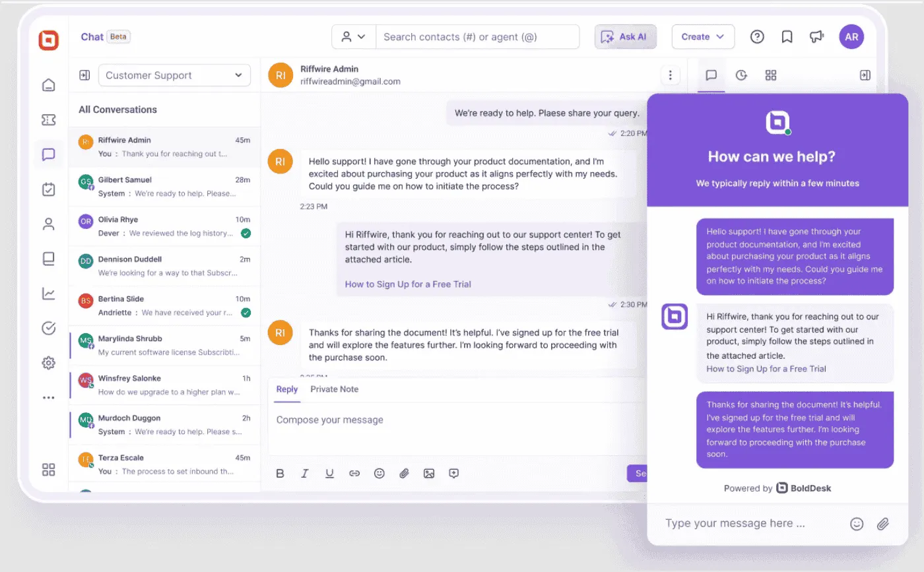
Task: Open the Contacts person icon in sidebar
Action: point(48,224)
